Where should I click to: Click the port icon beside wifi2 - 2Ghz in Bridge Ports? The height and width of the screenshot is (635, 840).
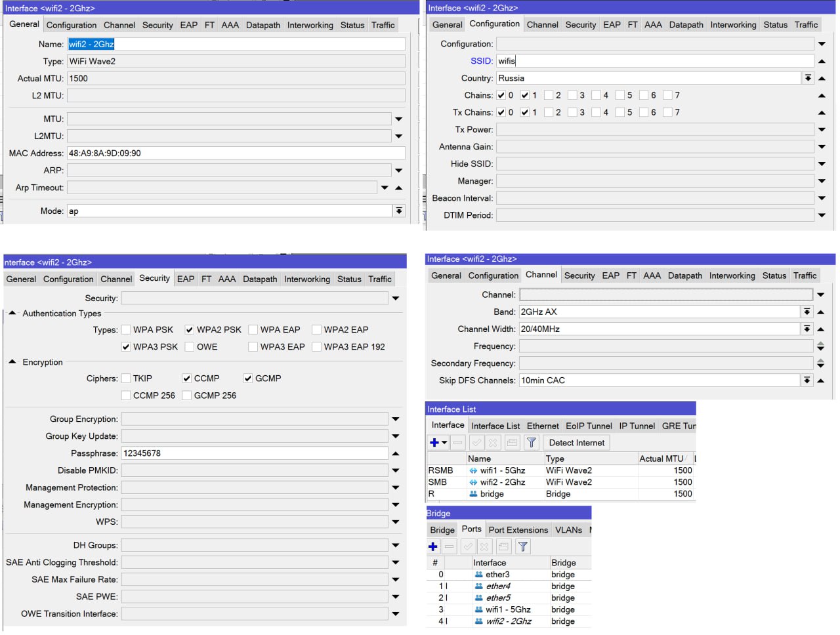pos(478,621)
